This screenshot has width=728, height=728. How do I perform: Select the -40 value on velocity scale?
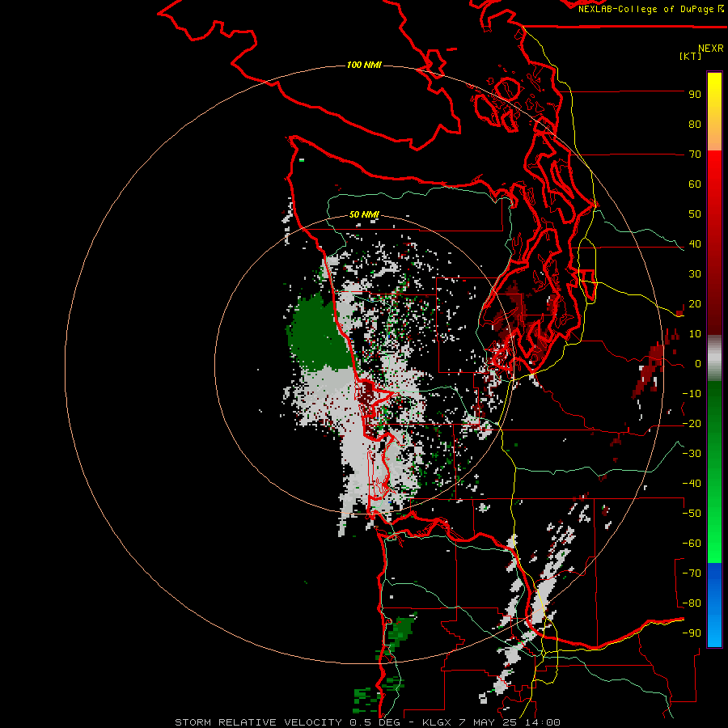pyautogui.click(x=692, y=484)
